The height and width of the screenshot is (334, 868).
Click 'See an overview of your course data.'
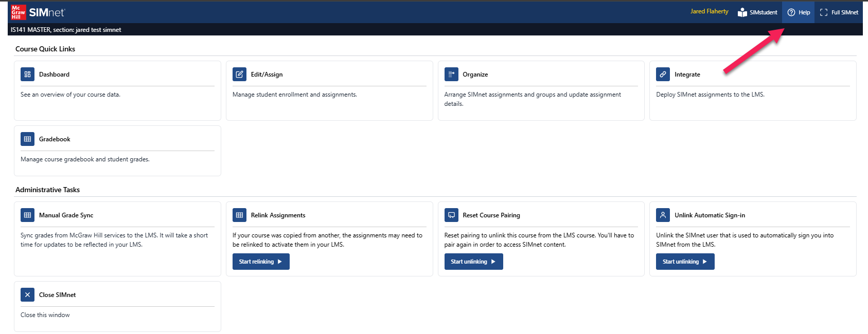click(x=70, y=95)
